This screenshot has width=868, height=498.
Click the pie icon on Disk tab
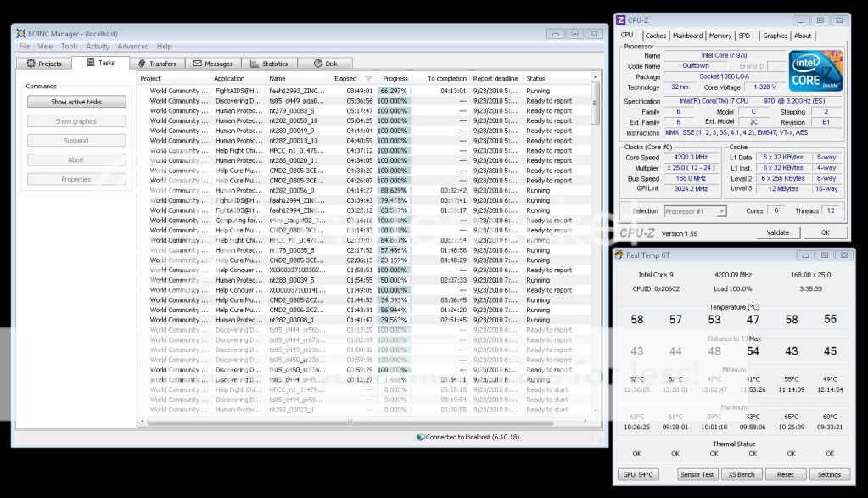(317, 64)
